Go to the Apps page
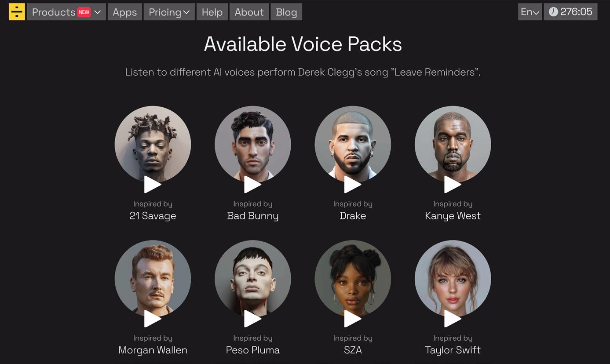This screenshot has width=610, height=364. pos(125,12)
